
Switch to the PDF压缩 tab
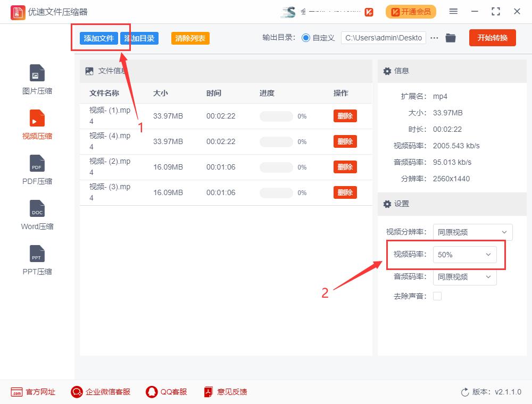[36, 170]
